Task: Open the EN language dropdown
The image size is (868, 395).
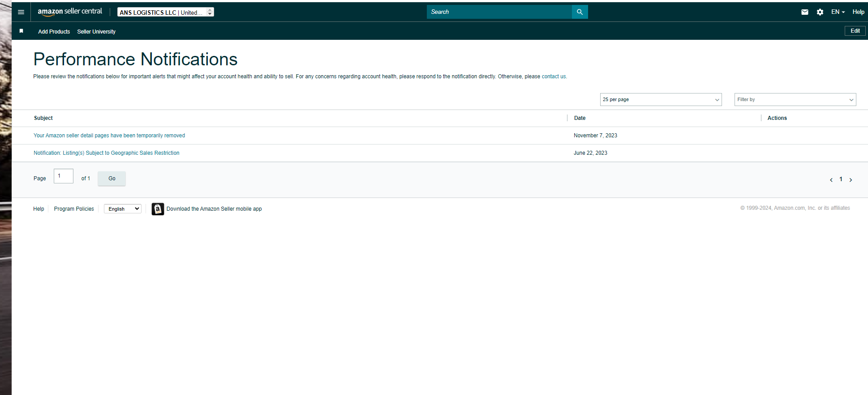Action: 838,12
